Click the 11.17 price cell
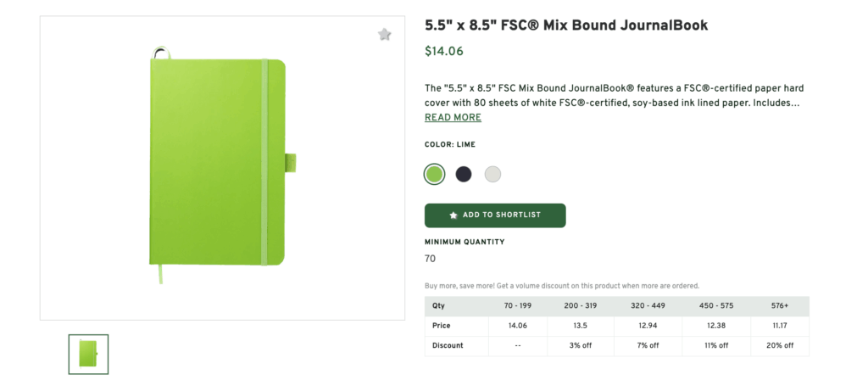The height and width of the screenshot is (380, 868). (778, 326)
